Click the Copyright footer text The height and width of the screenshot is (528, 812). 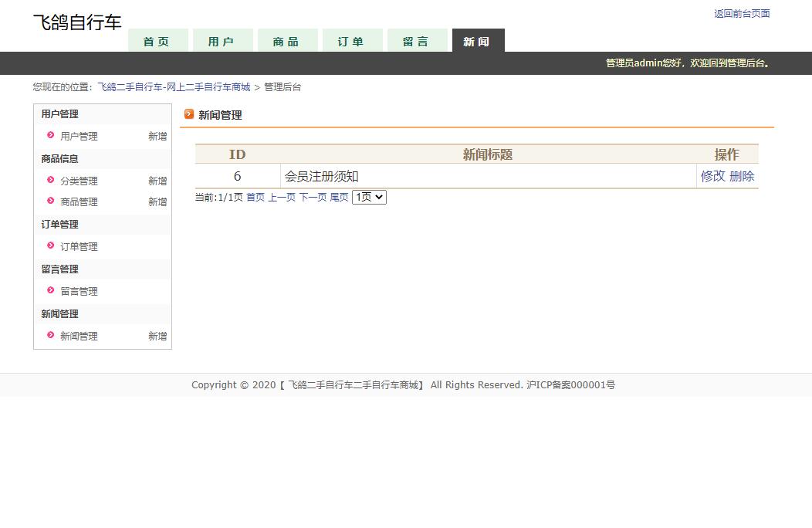pyautogui.click(x=404, y=385)
